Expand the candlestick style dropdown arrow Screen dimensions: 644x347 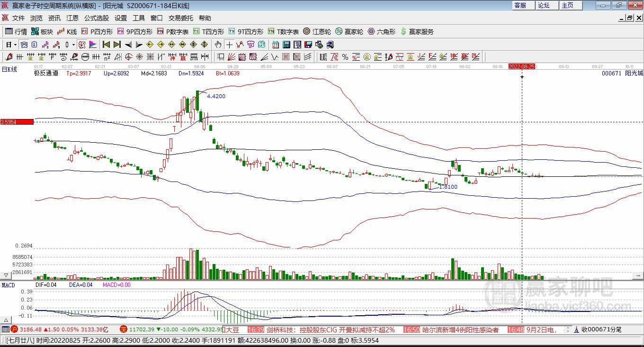(73, 45)
